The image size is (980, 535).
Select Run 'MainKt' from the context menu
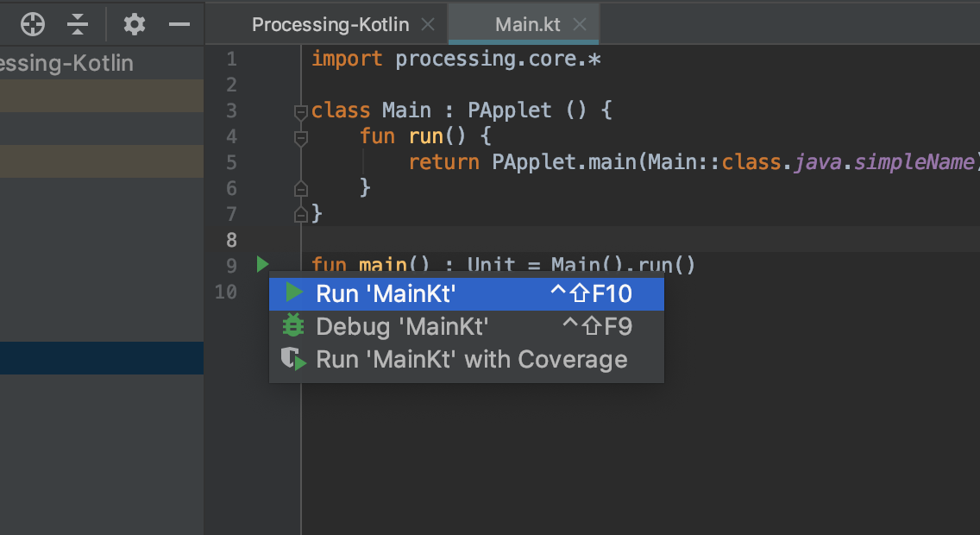click(x=386, y=293)
